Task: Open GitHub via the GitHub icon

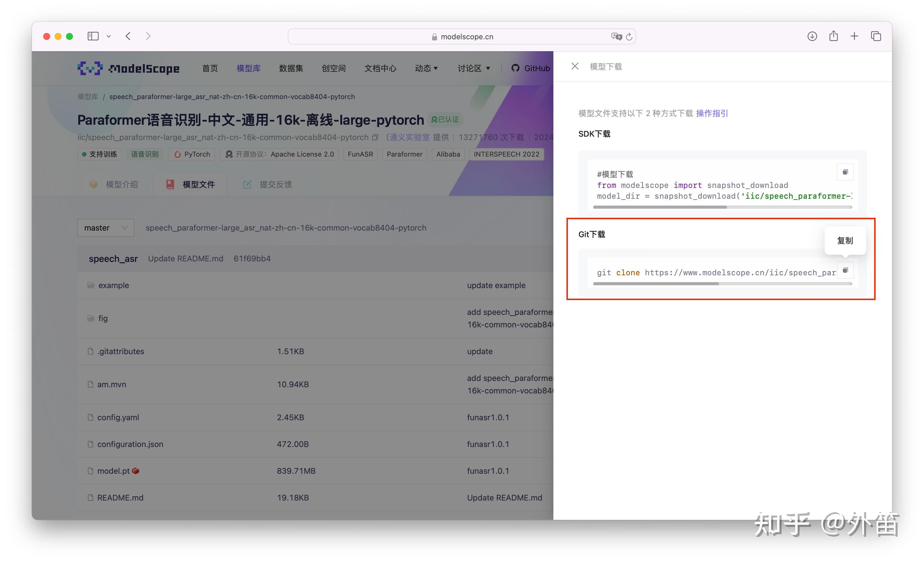Action: coord(516,68)
